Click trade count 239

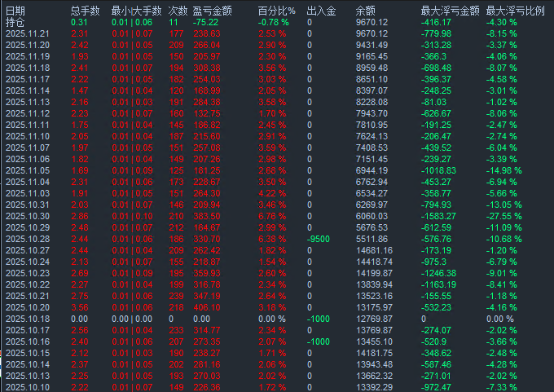176,296
